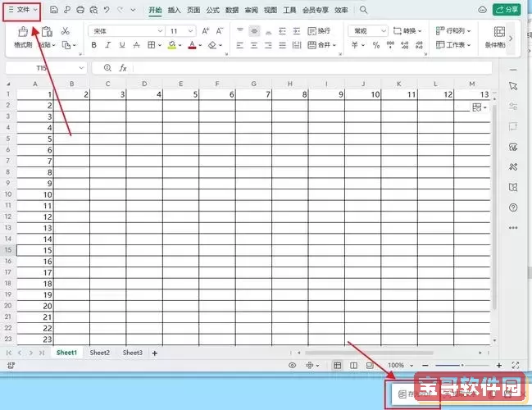Viewport: 532px width, 410px height.
Task: Switch to the 审阅 (Review) tab
Action: click(252, 10)
